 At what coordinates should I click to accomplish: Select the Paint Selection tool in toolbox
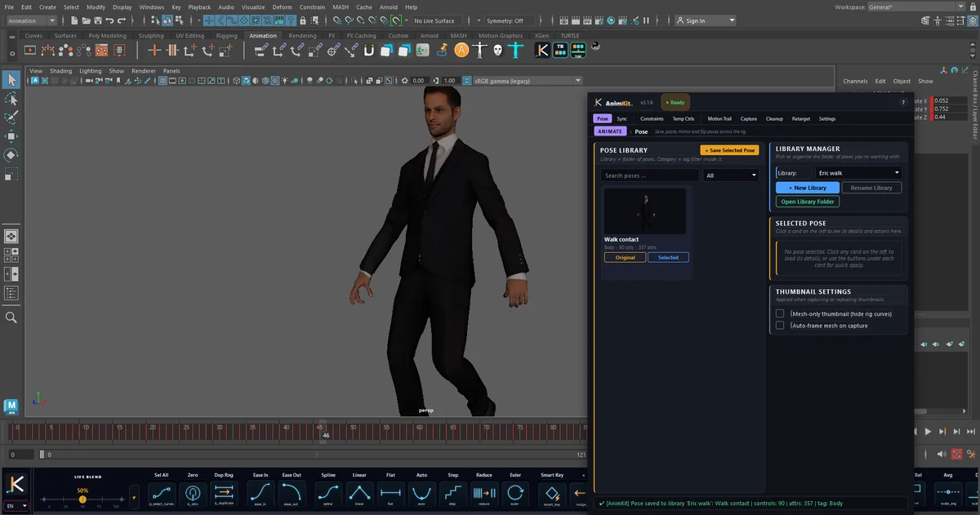[x=11, y=118]
